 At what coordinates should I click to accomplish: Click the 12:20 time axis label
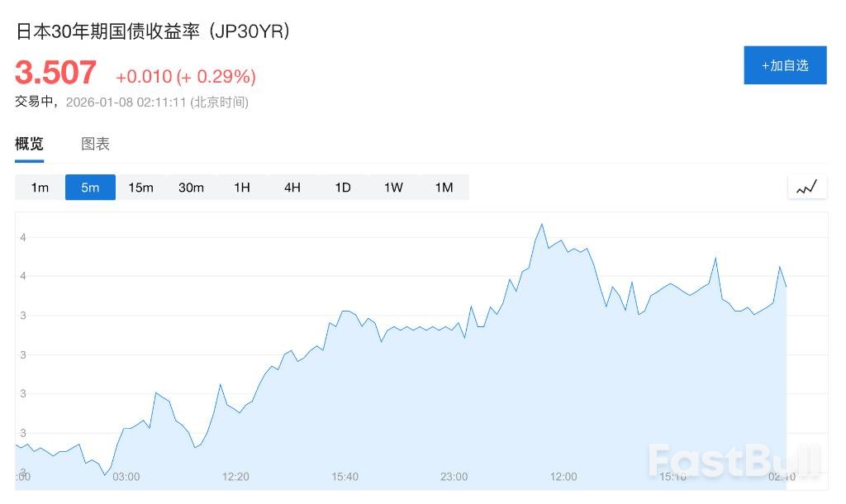pyautogui.click(x=235, y=477)
